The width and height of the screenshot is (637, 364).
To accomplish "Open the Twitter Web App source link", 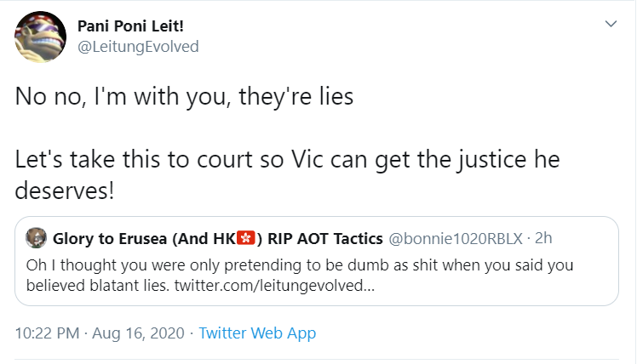I will point(257,333).
